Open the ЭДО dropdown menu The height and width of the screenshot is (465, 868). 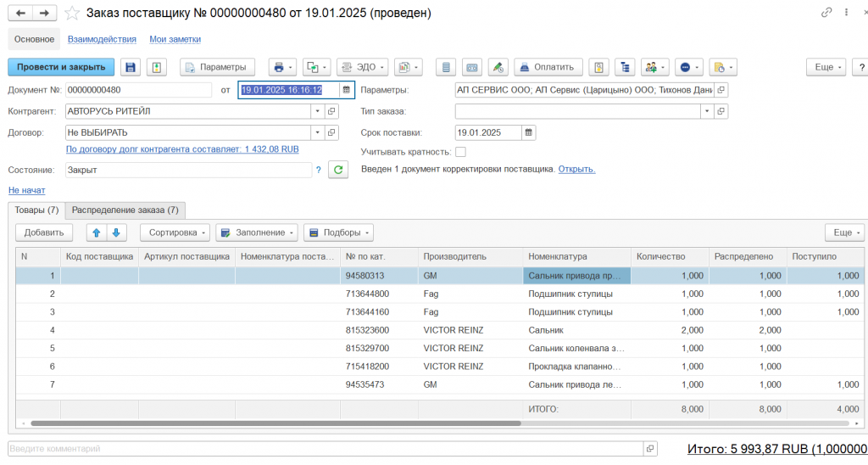[x=362, y=67]
